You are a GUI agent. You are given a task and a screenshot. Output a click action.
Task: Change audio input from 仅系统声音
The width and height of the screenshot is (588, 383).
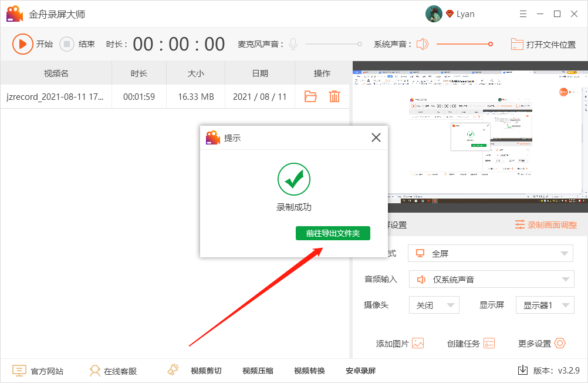(491, 279)
